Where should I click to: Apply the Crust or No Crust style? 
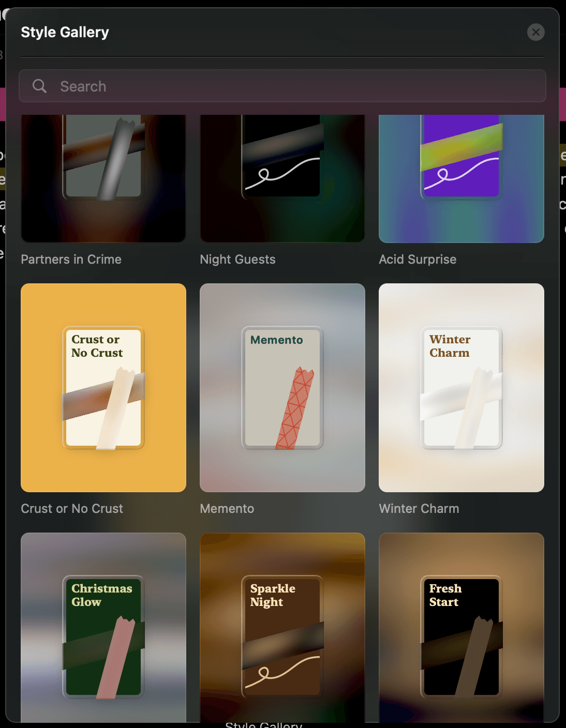(x=103, y=386)
